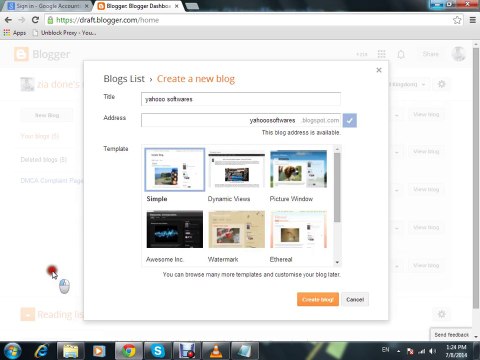Click the Share button in header
Viewport: 480px width, 360px height.
[430, 54]
